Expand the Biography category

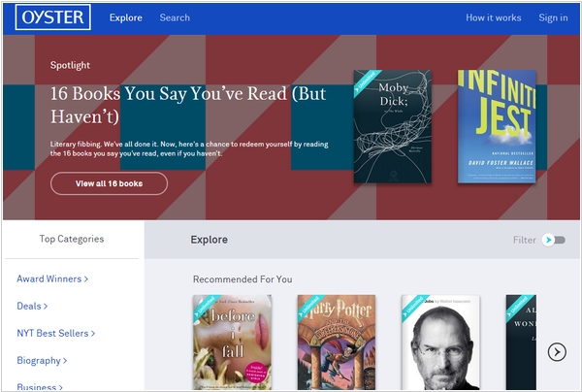[42, 360]
